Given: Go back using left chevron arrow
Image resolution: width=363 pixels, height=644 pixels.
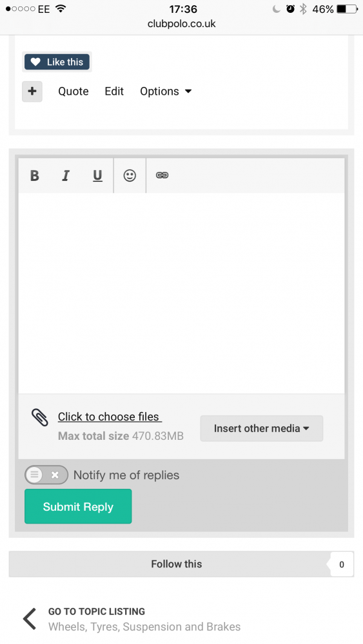Looking at the screenshot, I should (30, 618).
